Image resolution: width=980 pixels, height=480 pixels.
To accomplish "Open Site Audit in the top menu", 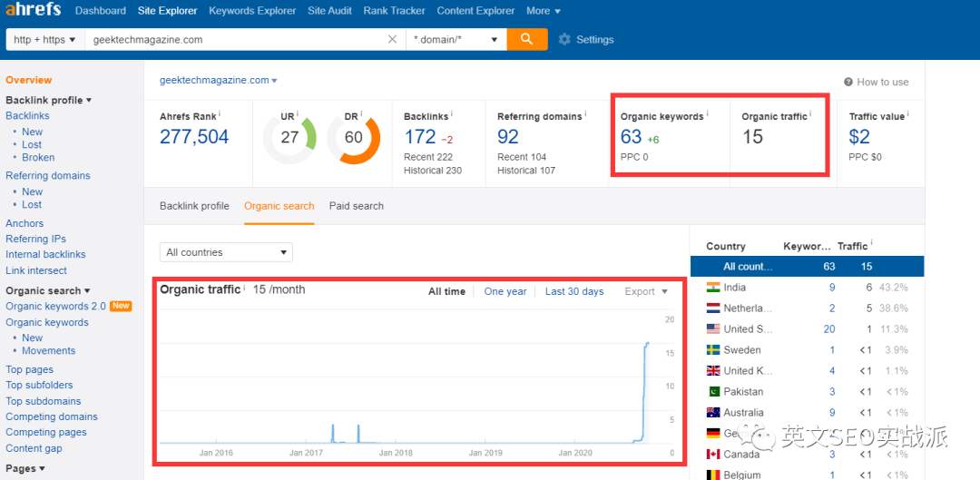I will click(x=330, y=11).
